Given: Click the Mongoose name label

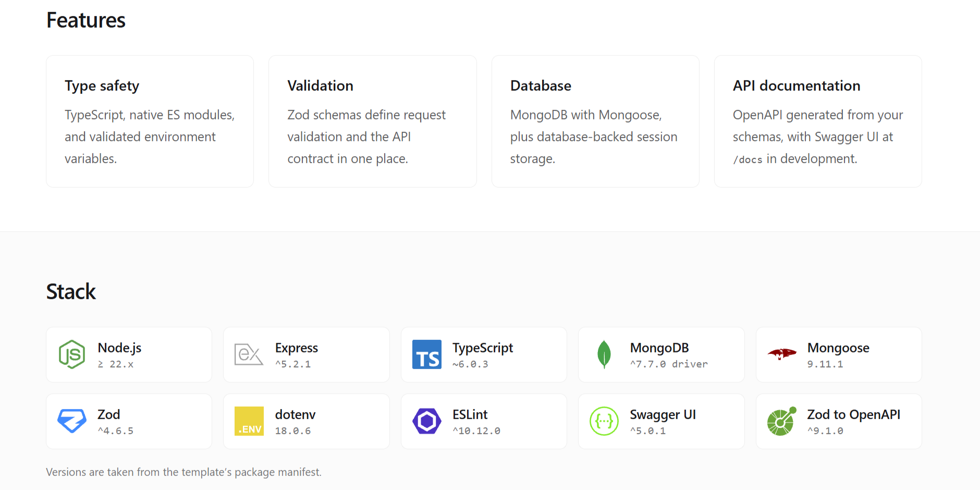Looking at the screenshot, I should click(x=838, y=348).
